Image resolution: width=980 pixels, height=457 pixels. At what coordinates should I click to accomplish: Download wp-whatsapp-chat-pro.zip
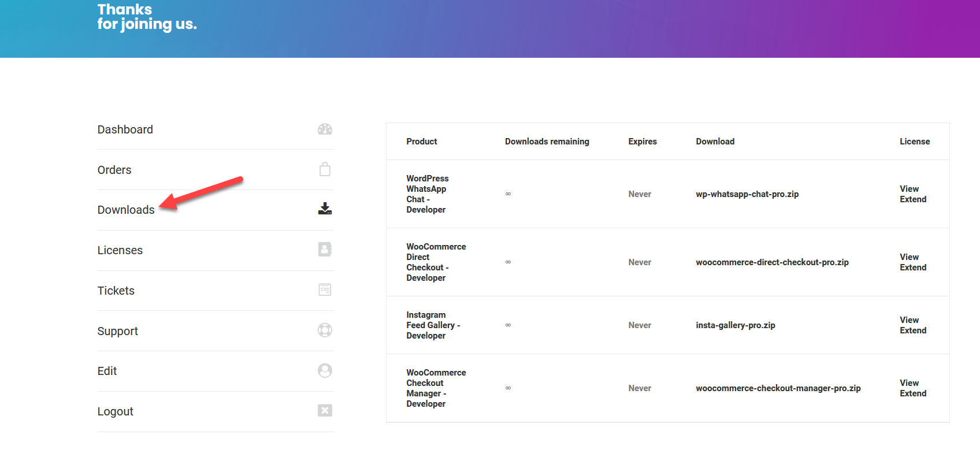coord(747,194)
